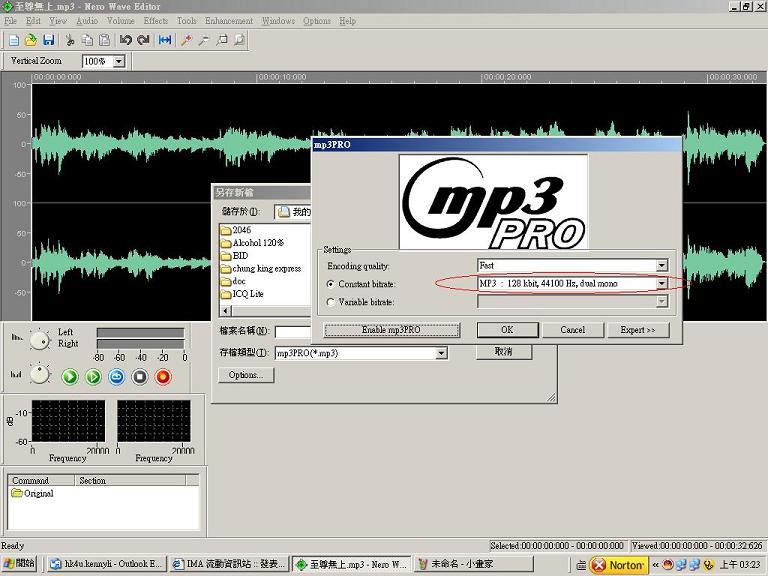Click the Expert >> button
Viewport: 768px width, 576px height.
tap(637, 330)
